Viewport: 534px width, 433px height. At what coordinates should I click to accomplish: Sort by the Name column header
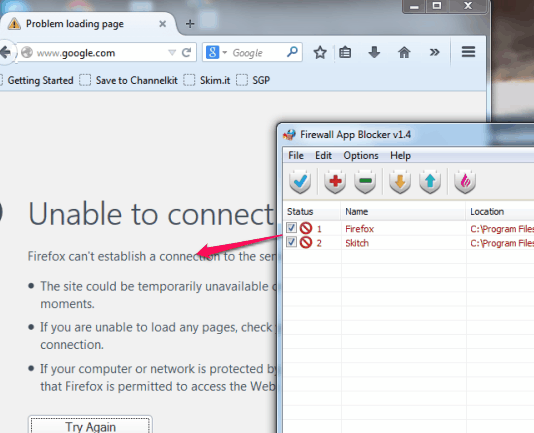403,212
